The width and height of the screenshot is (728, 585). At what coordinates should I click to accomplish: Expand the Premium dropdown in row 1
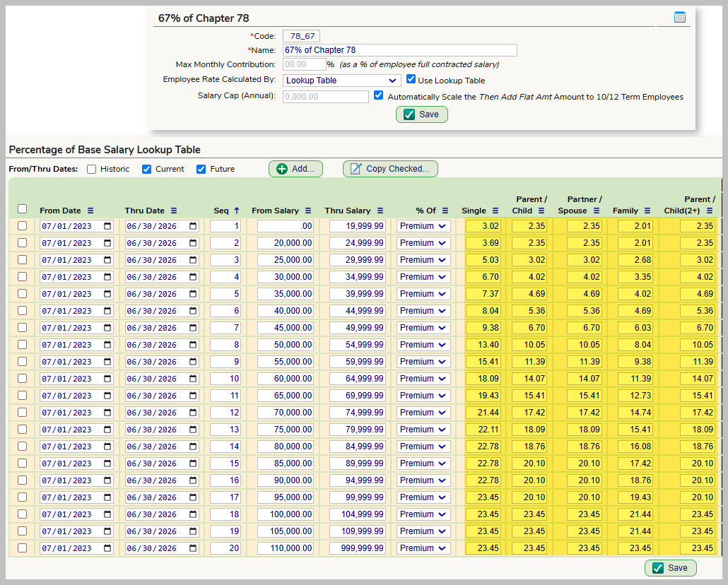click(423, 226)
